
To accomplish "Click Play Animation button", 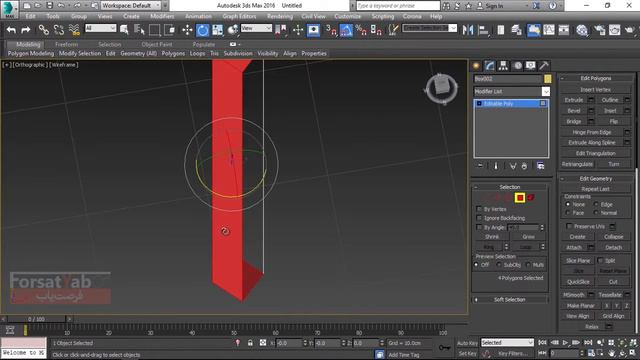I will (565, 343).
